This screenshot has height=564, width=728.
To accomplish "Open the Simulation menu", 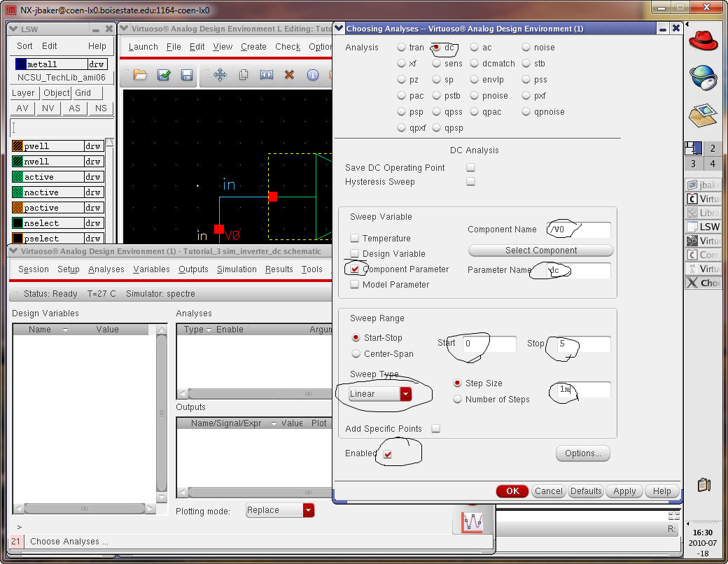I will pos(237,269).
